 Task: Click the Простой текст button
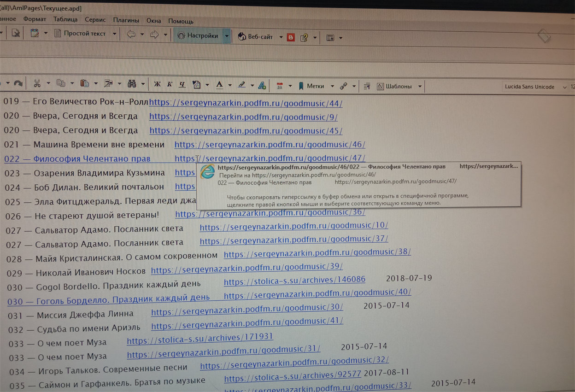[x=80, y=33]
